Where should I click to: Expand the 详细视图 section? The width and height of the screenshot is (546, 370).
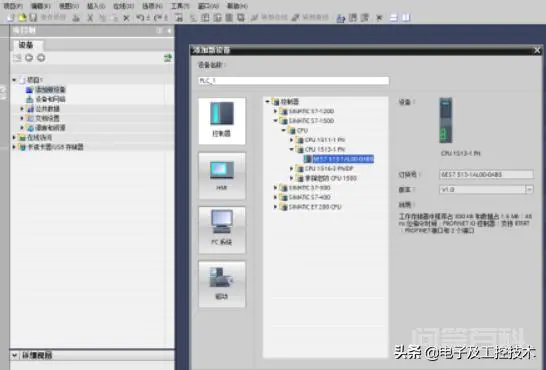[14, 355]
